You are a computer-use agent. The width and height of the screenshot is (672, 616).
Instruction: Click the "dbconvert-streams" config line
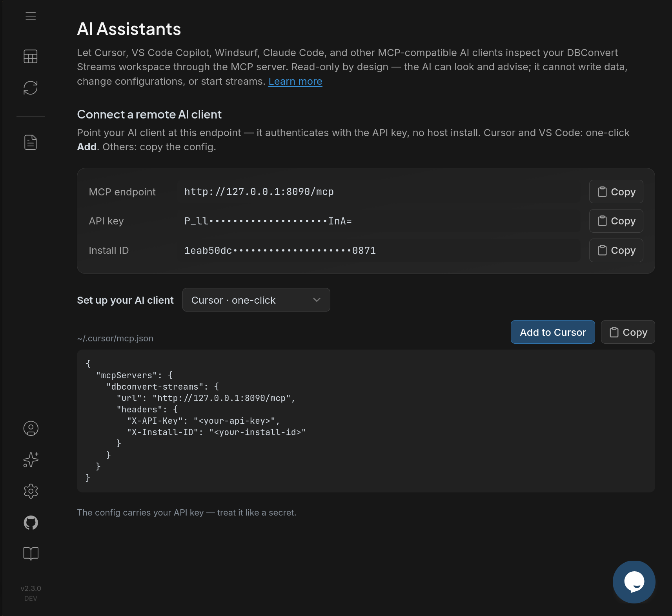(162, 386)
